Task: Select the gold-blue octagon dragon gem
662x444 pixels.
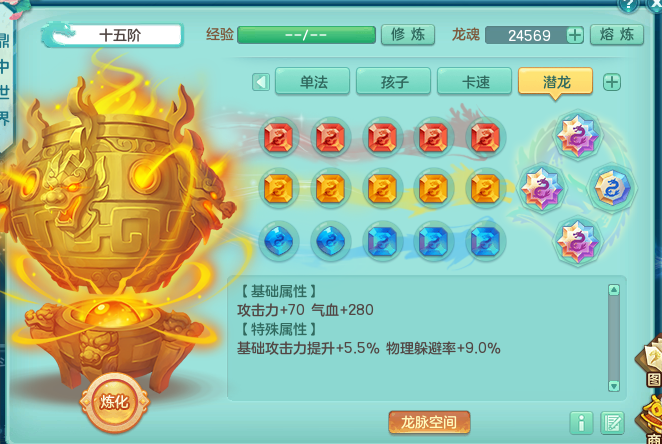Action: click(x=612, y=188)
